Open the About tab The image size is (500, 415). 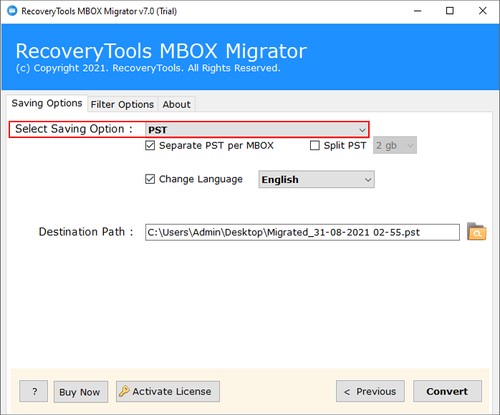(177, 104)
